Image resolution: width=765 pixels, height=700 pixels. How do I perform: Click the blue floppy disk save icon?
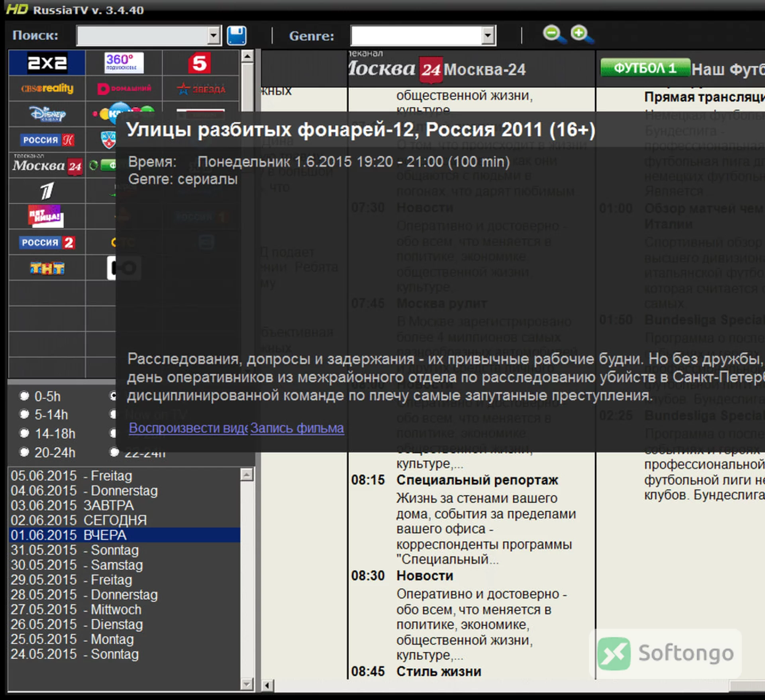pyautogui.click(x=237, y=36)
